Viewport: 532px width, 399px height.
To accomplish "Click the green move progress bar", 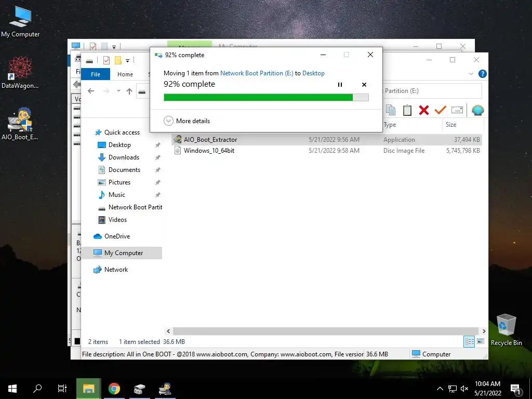I will (266, 98).
